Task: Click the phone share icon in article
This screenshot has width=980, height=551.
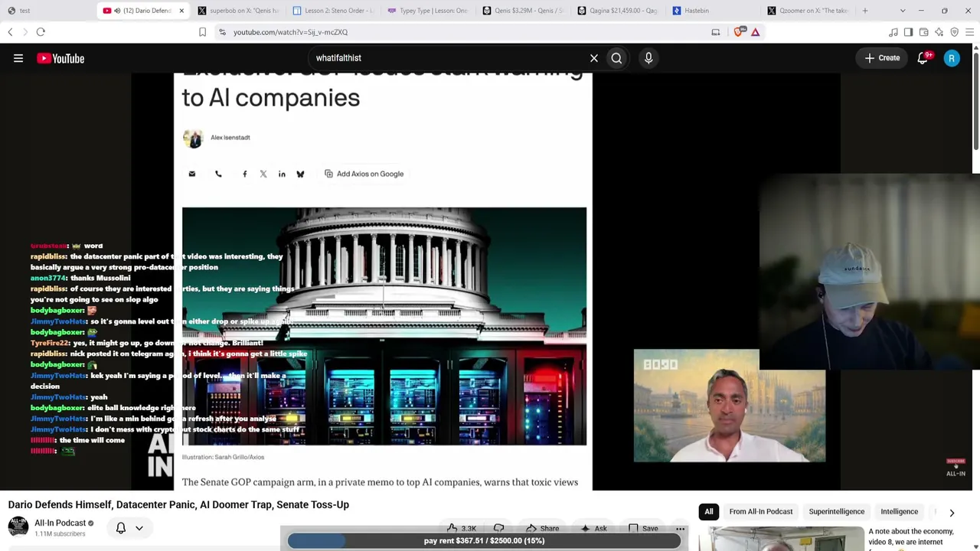Action: point(218,174)
